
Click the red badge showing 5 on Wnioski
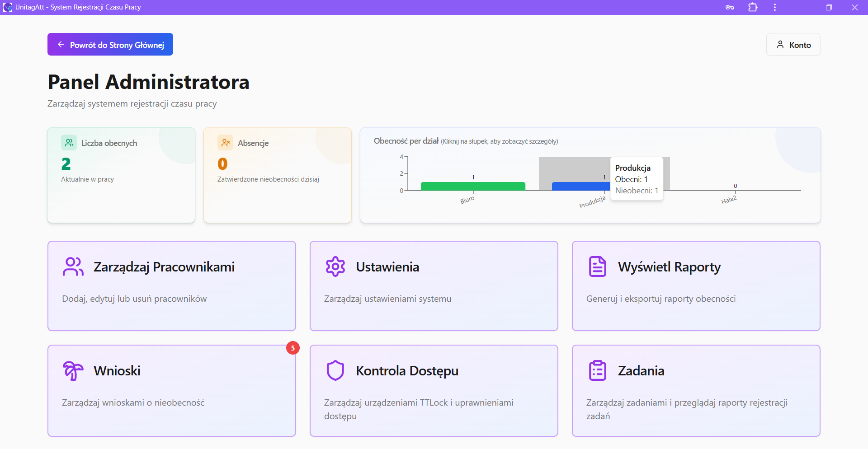(293, 348)
